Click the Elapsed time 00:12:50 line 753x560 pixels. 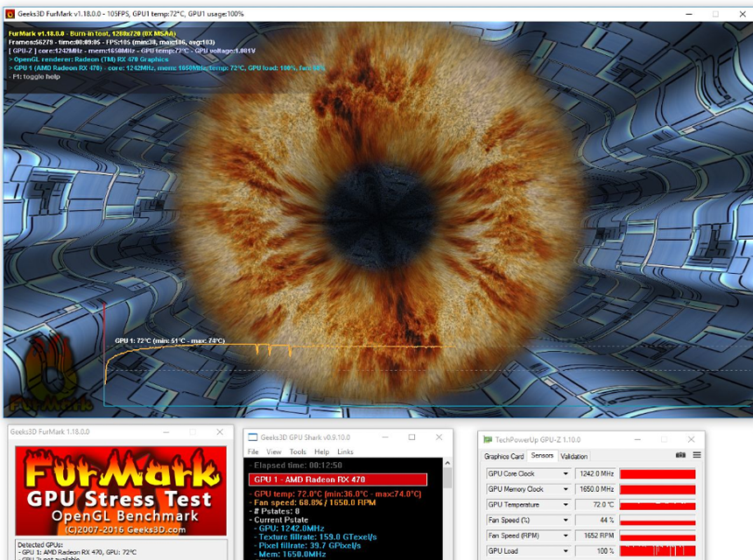(x=298, y=465)
